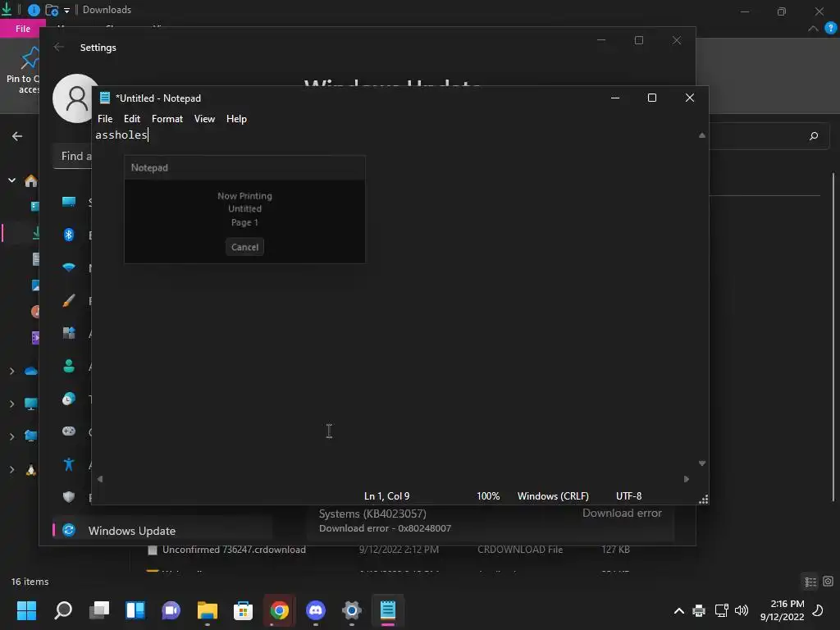This screenshot has width=840, height=630.
Task: Click the printer tray icon
Action: [699, 610]
